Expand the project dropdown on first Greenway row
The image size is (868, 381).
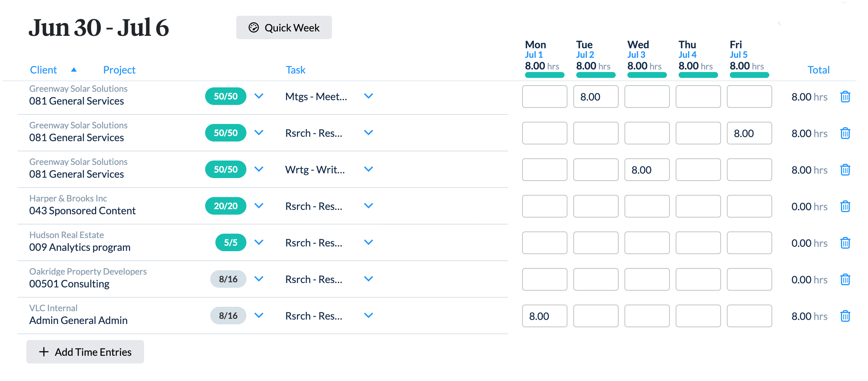coord(259,96)
